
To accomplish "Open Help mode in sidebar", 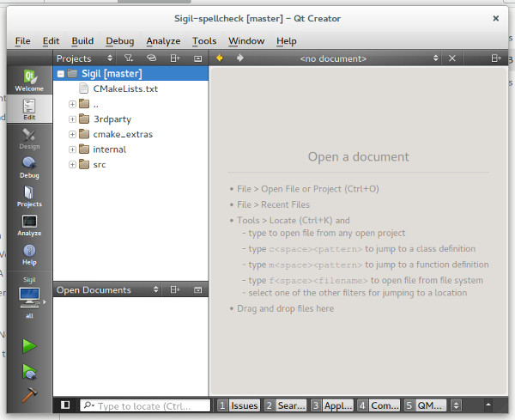I will (29, 254).
